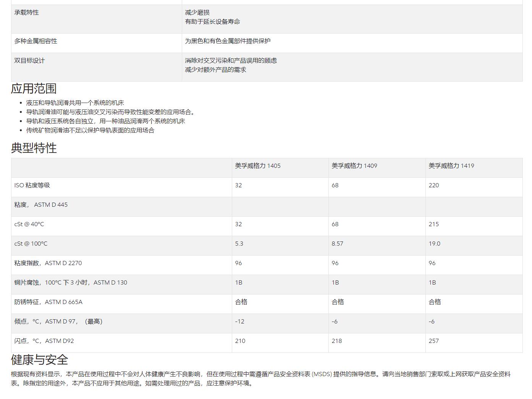Click 为黑色和有色金属部件提供保护 text

[x=228, y=41]
